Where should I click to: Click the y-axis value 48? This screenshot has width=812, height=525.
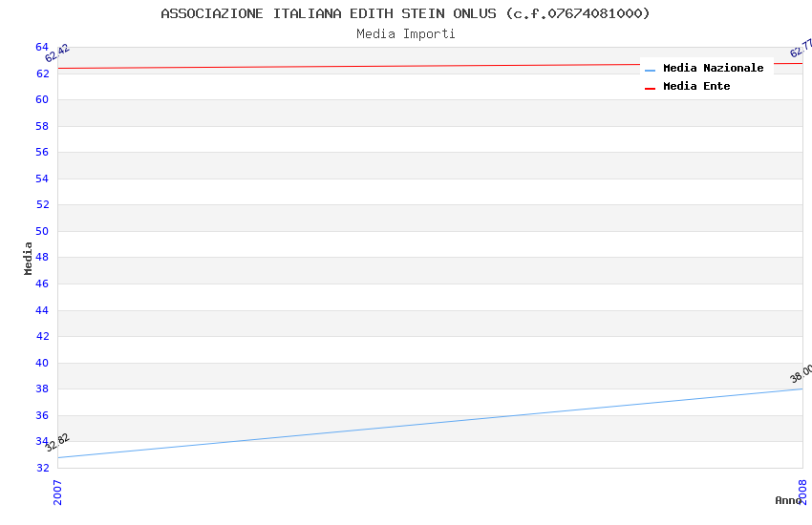pos(42,257)
